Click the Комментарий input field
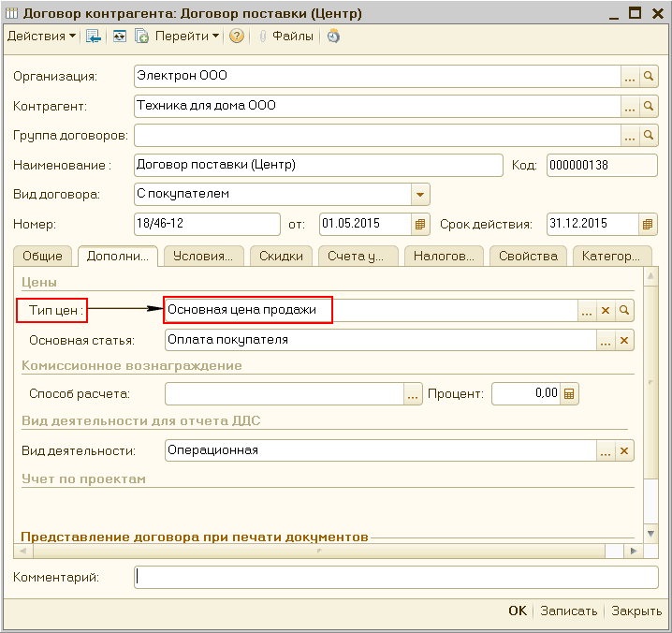Image resolution: width=672 pixels, height=633 pixels. (x=396, y=578)
